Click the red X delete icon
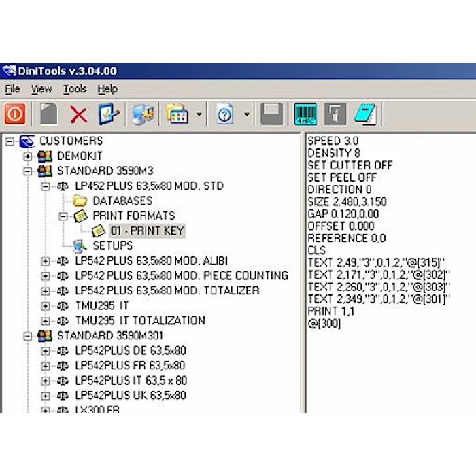This screenshot has height=476, width=476. point(78,114)
